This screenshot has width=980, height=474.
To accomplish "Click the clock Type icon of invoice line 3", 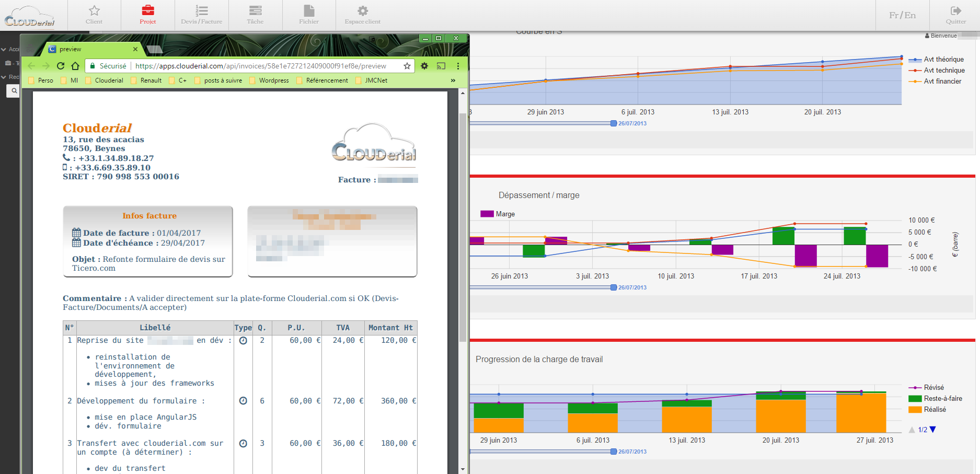I will [x=243, y=444].
